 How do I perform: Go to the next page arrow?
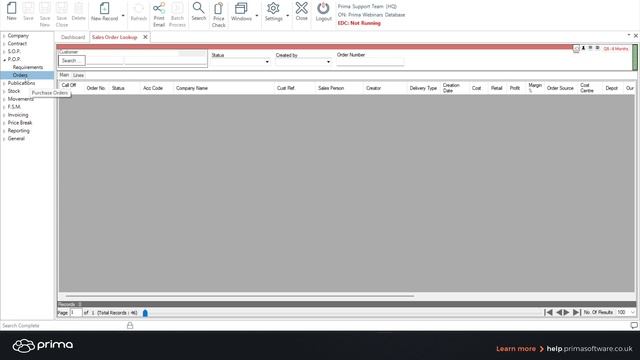click(x=566, y=312)
